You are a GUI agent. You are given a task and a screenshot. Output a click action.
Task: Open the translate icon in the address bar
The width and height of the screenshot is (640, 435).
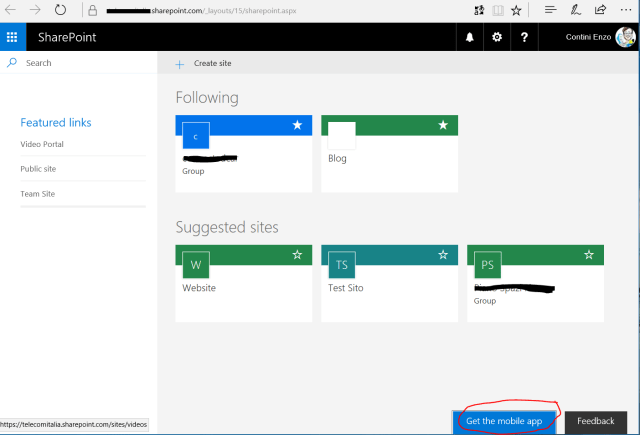click(x=479, y=10)
